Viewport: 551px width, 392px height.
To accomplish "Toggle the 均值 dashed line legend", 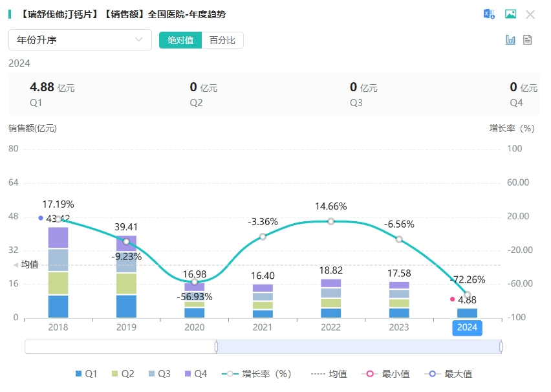I will [x=329, y=374].
